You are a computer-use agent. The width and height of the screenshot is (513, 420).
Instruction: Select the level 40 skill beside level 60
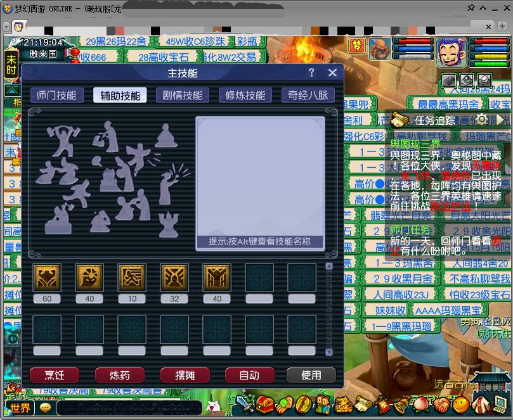(x=89, y=277)
